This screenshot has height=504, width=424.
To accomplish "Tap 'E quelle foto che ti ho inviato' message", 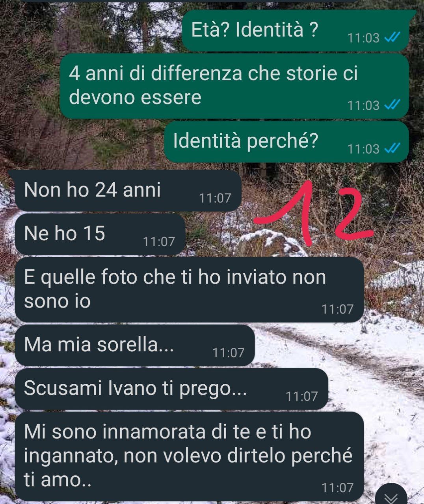I will [x=189, y=290].
